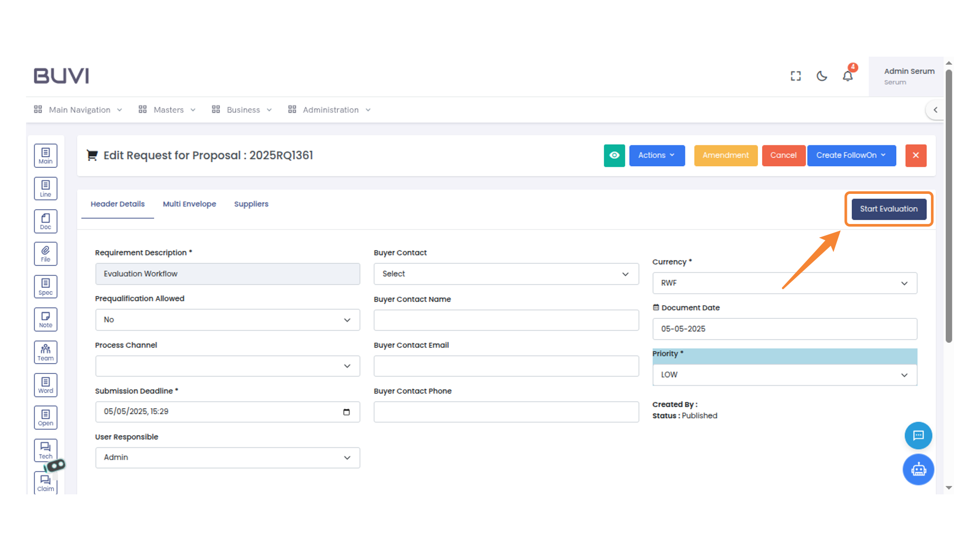Expand the Priority dropdown showing LOW
The image size is (980, 551).
[x=785, y=374]
